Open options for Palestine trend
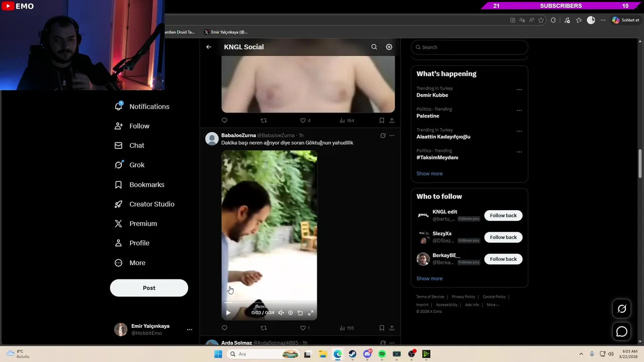 [x=519, y=110]
